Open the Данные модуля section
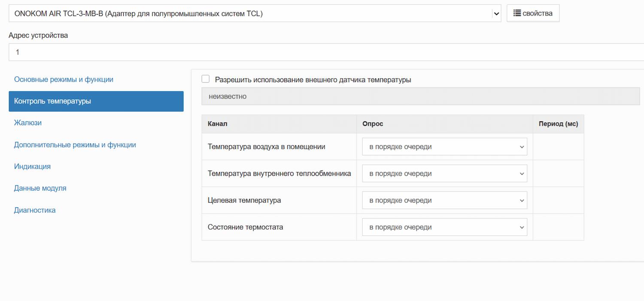The image size is (644, 301). coord(40,188)
